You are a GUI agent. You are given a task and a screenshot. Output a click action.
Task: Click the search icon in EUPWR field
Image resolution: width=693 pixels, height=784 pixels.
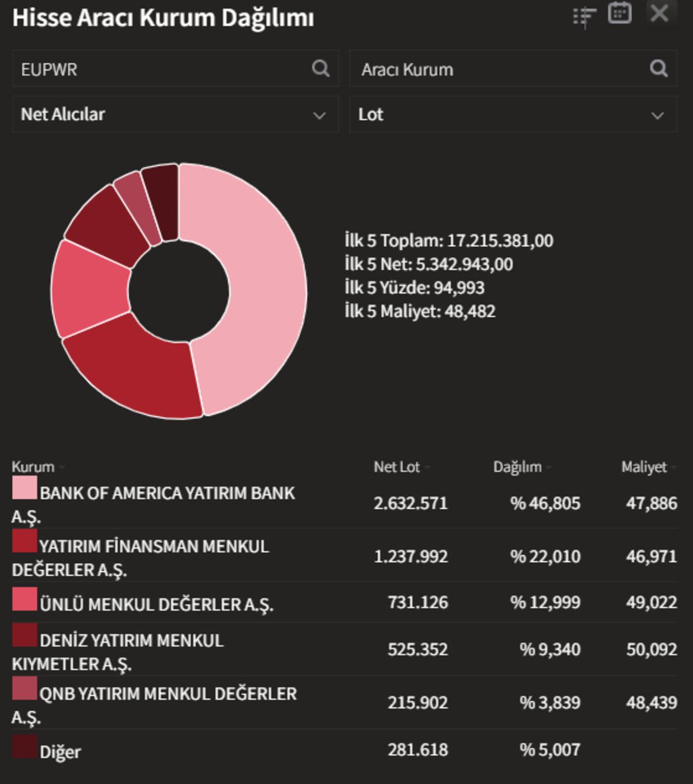pos(321,69)
